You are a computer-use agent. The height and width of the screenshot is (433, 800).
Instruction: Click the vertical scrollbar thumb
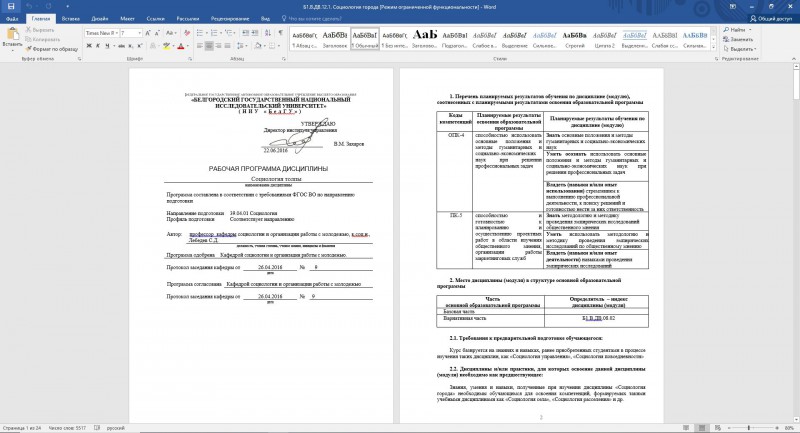[x=796, y=85]
